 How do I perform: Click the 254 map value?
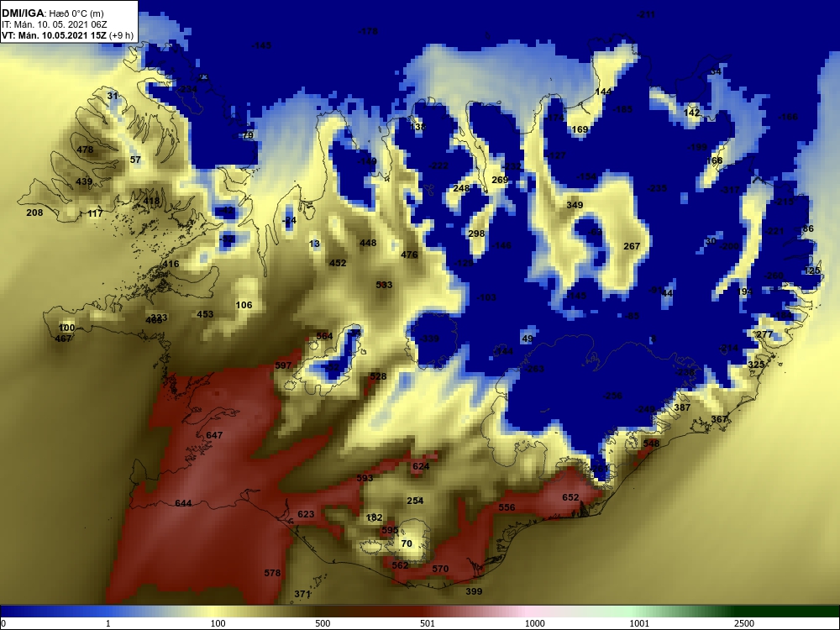[x=415, y=501]
